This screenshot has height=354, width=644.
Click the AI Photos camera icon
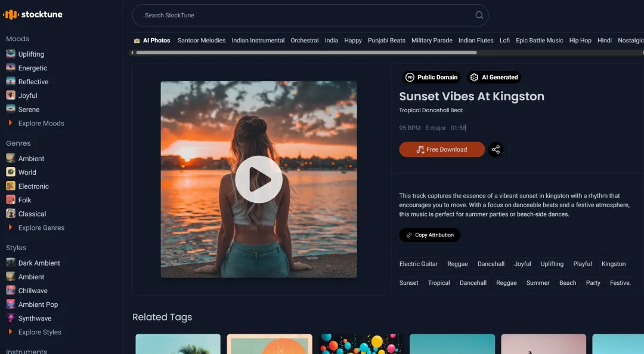click(137, 41)
